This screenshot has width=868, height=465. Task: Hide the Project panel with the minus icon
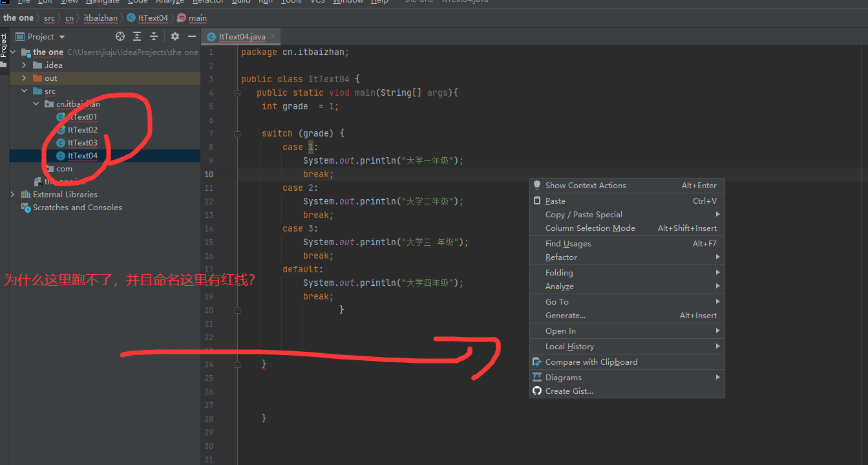tap(192, 36)
